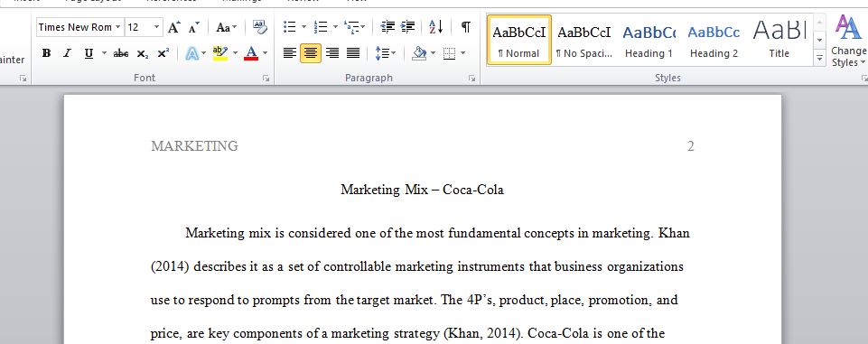Toggle Subscript formatting
Screen dimensions: 868x344
(143, 53)
